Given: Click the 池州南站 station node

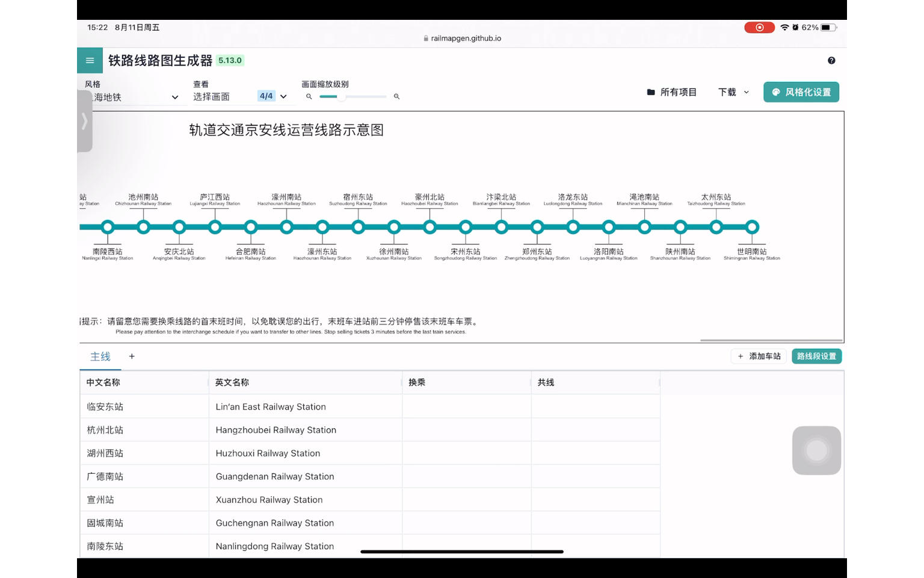Looking at the screenshot, I should click(x=143, y=227).
